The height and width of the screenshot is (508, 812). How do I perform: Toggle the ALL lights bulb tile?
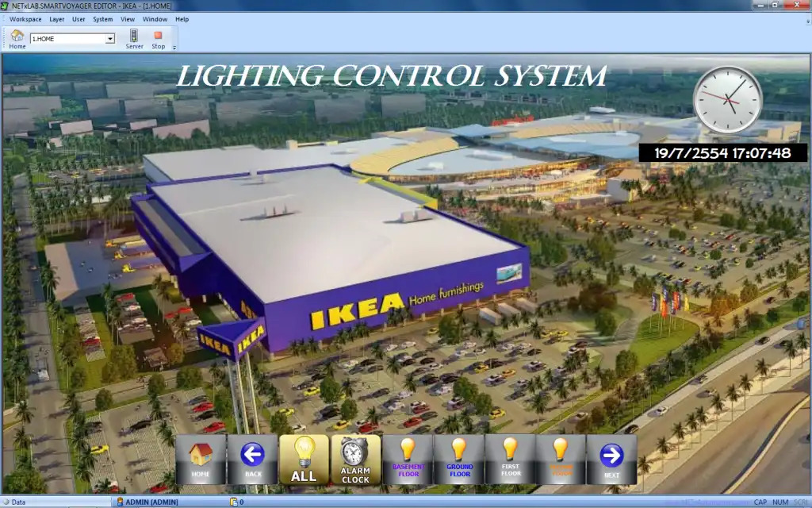[x=304, y=459]
